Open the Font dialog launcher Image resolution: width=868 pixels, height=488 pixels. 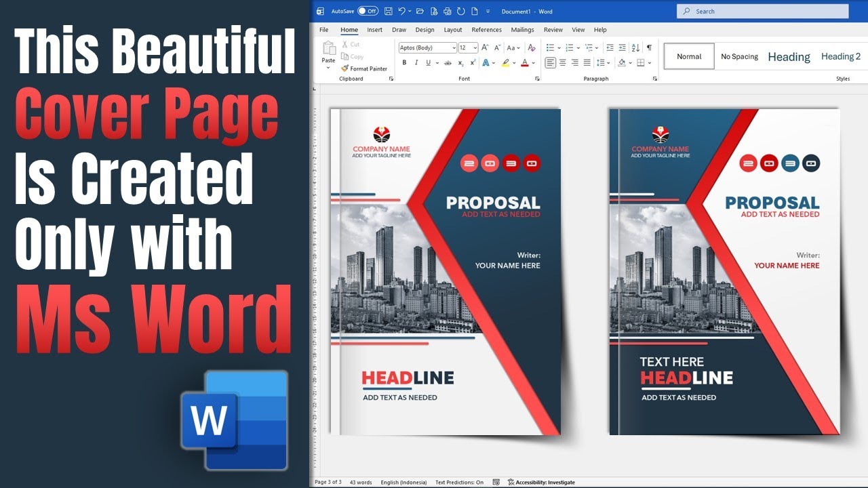click(537, 79)
